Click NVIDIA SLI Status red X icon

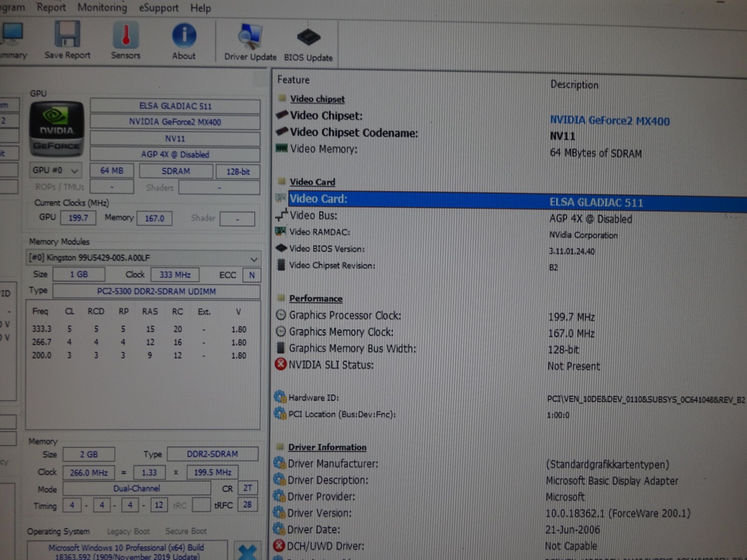tap(280, 364)
